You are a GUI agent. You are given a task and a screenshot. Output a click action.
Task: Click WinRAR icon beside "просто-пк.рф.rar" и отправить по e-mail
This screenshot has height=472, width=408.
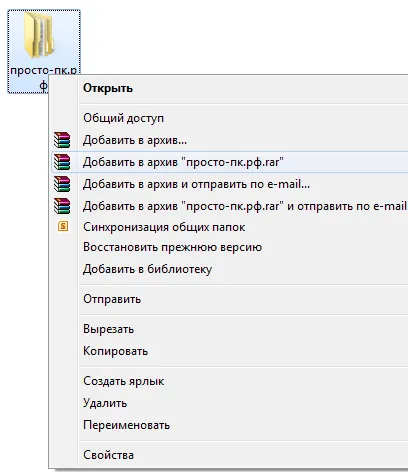[62, 206]
